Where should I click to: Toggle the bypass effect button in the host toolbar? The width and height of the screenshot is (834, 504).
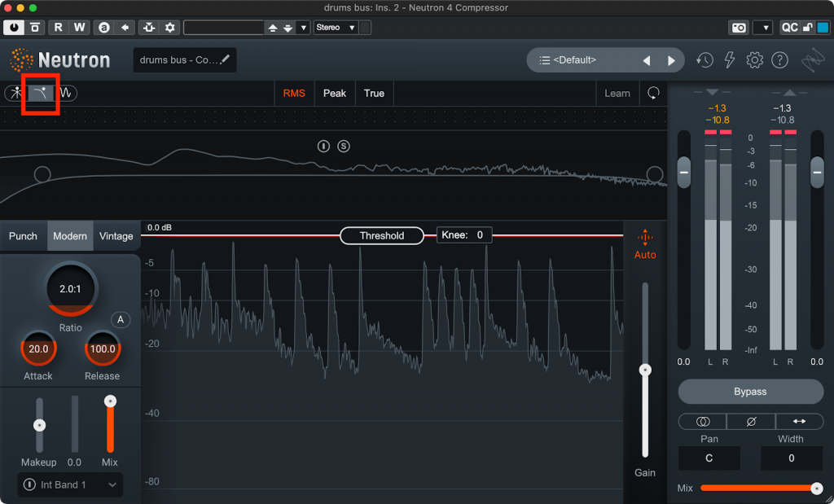tap(34, 27)
